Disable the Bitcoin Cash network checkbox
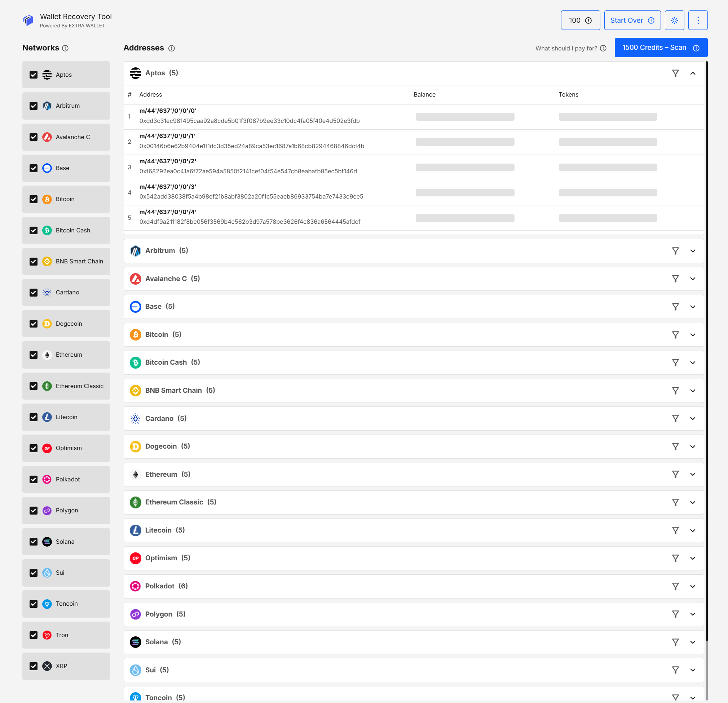The height and width of the screenshot is (703, 728). [x=34, y=230]
